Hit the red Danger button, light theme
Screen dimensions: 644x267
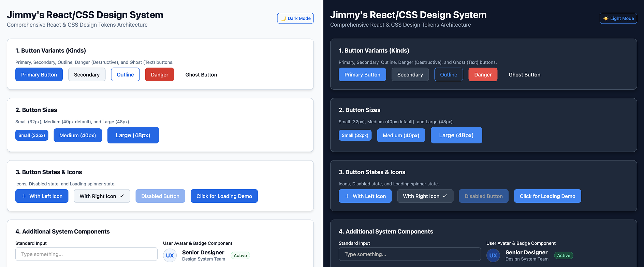pos(160,74)
